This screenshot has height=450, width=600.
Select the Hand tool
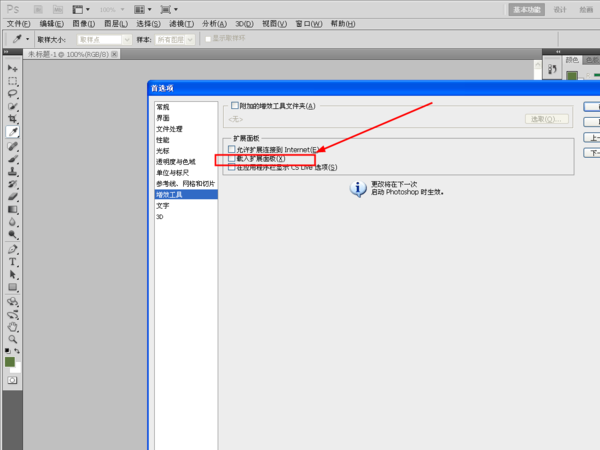13,326
